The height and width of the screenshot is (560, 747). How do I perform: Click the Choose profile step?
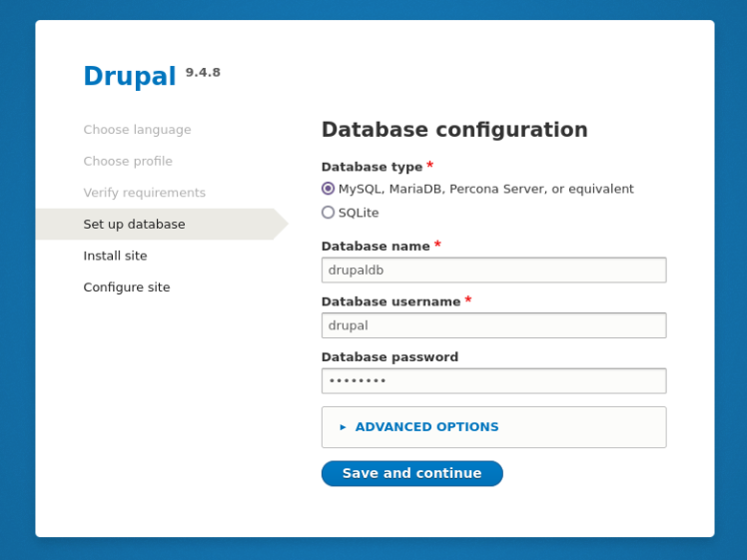pos(128,161)
